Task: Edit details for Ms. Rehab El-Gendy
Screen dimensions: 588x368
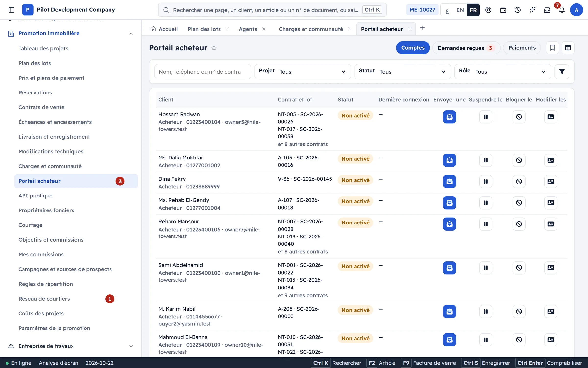Action: tap(551, 203)
